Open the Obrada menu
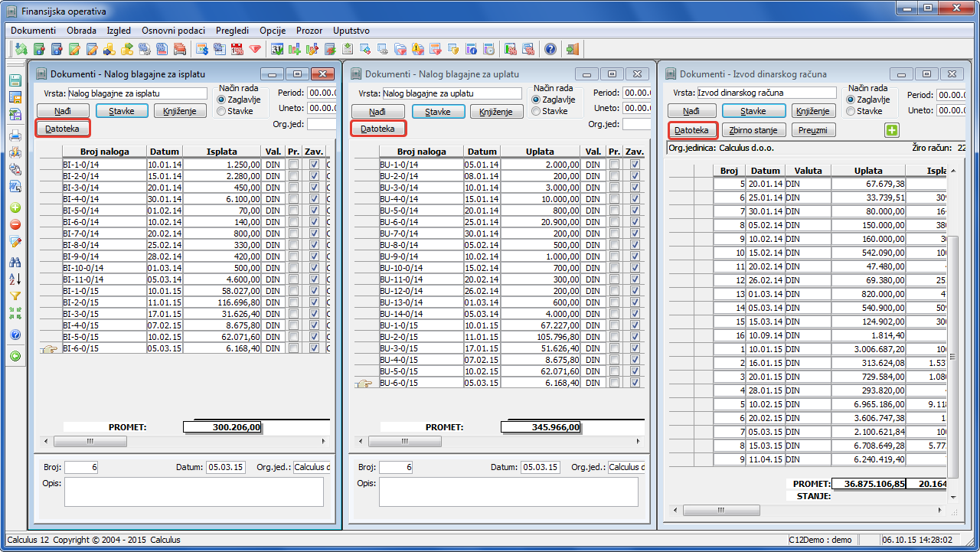 pyautogui.click(x=81, y=31)
